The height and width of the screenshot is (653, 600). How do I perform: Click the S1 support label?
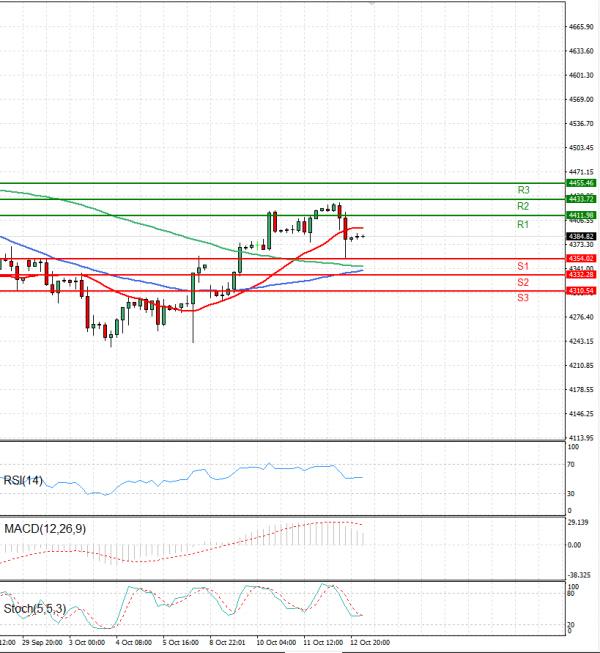pos(523,266)
